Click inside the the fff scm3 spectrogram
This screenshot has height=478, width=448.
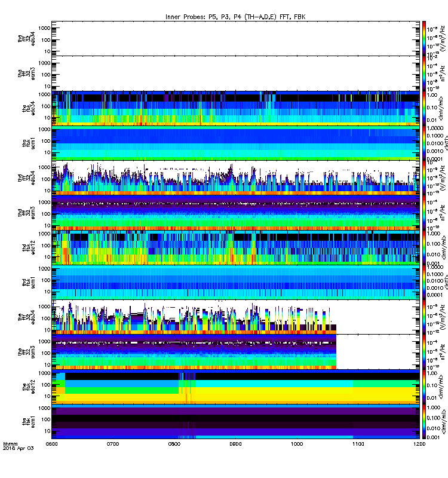pos(235,352)
